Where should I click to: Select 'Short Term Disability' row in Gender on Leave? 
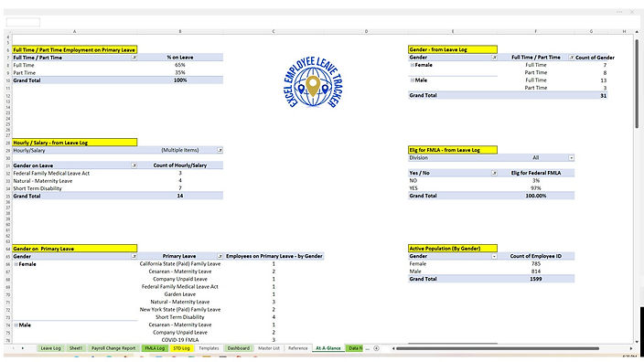pos(74,188)
